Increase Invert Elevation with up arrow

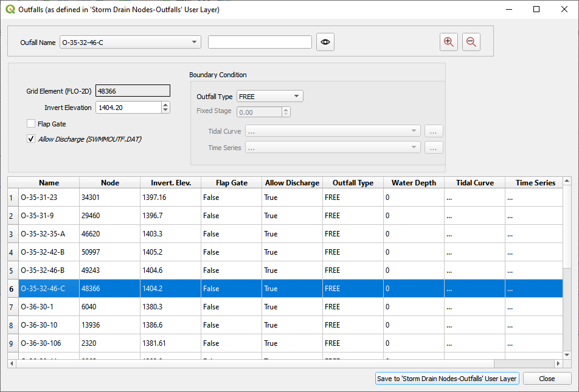(x=165, y=105)
